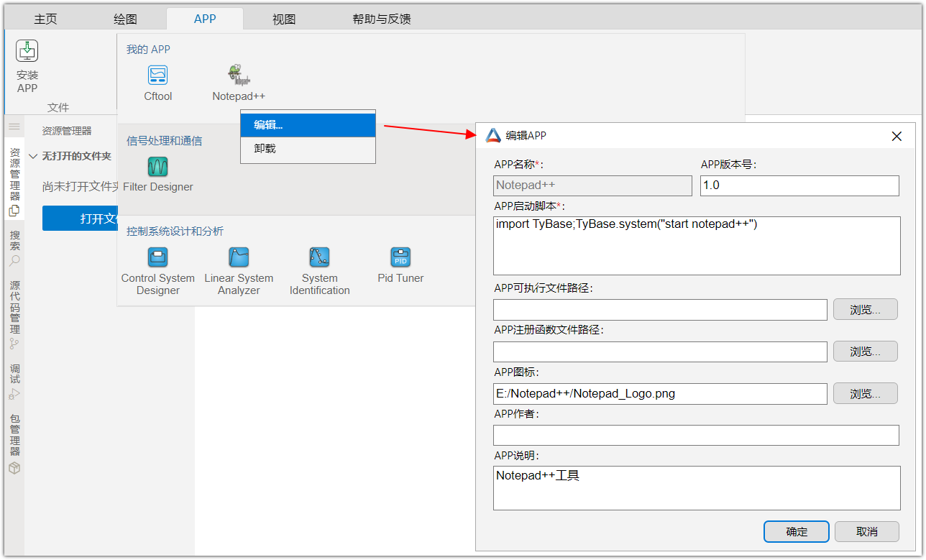Screen dimensions: 926x560
Task: Cancel the dialog with 取消
Action: point(867,532)
